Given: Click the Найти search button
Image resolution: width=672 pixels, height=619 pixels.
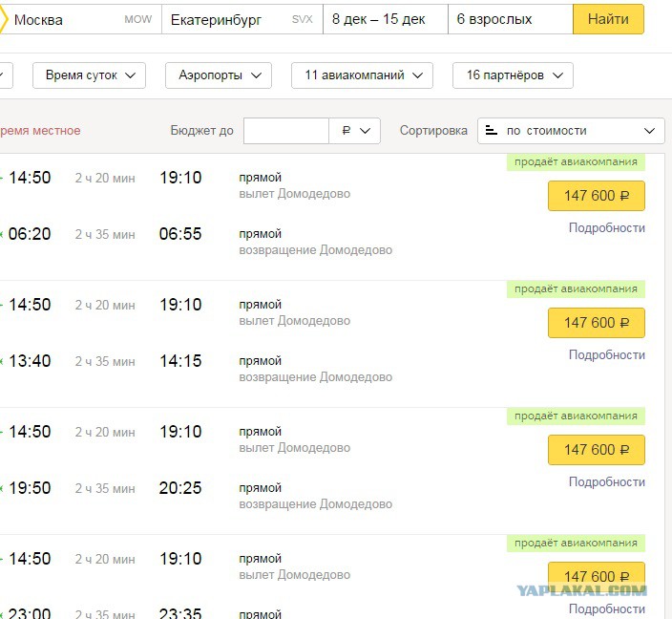Looking at the screenshot, I should [x=608, y=19].
